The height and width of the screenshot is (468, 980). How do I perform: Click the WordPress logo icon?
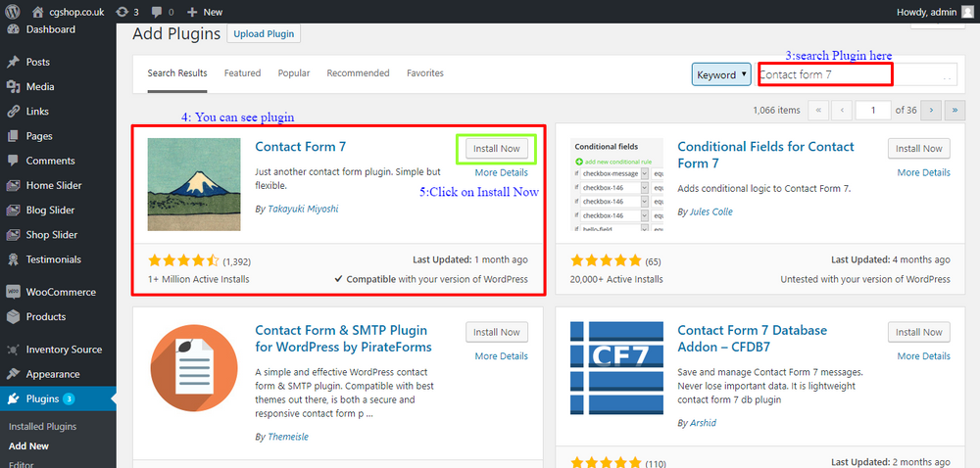coord(13,11)
